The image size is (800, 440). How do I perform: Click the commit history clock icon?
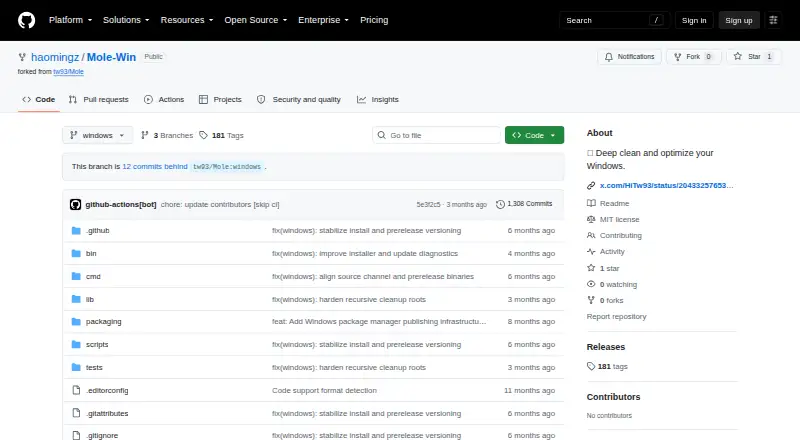[500, 204]
